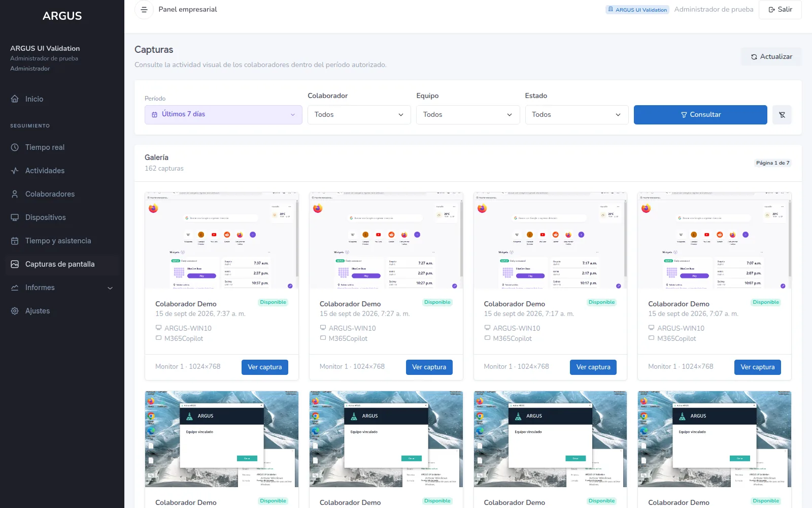
Task: Click Ver captura for the 7:27 a. m. capture
Action: pos(429,367)
